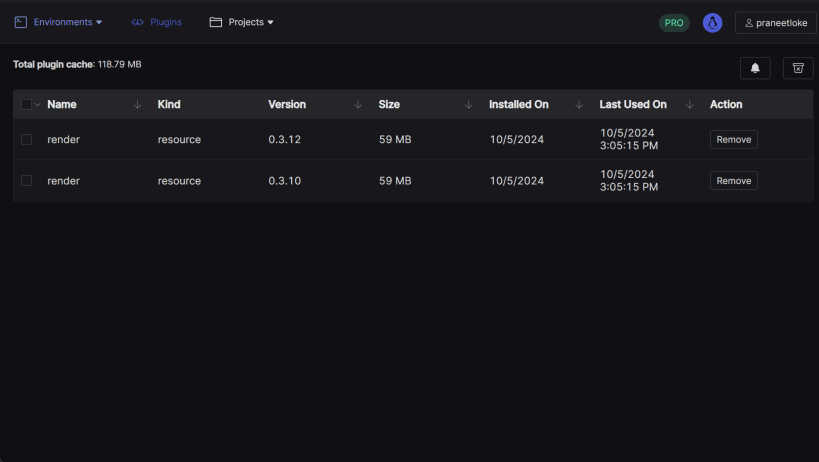Viewport: 819px width, 462px height.
Task: Sort by Last Used On arrow
Action: tap(689, 104)
